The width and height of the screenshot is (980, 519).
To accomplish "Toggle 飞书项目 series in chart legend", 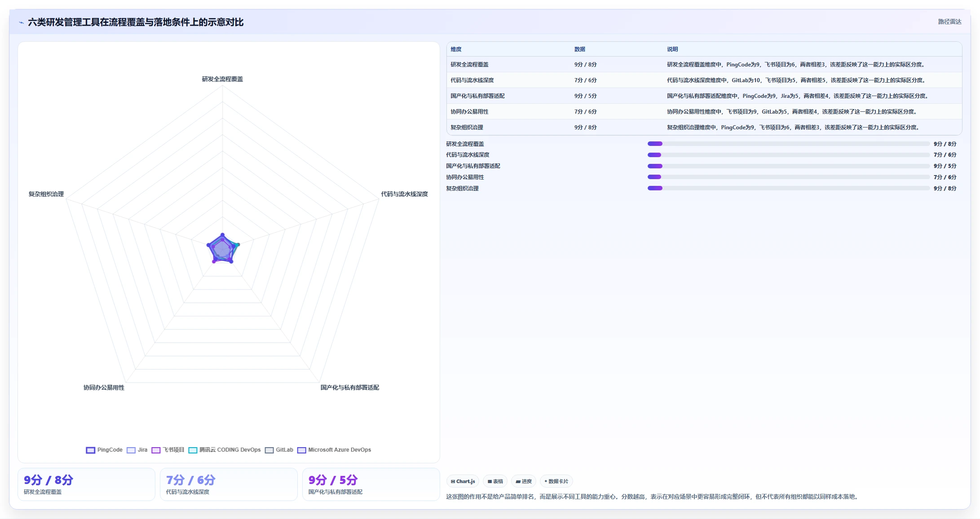I will [x=168, y=450].
